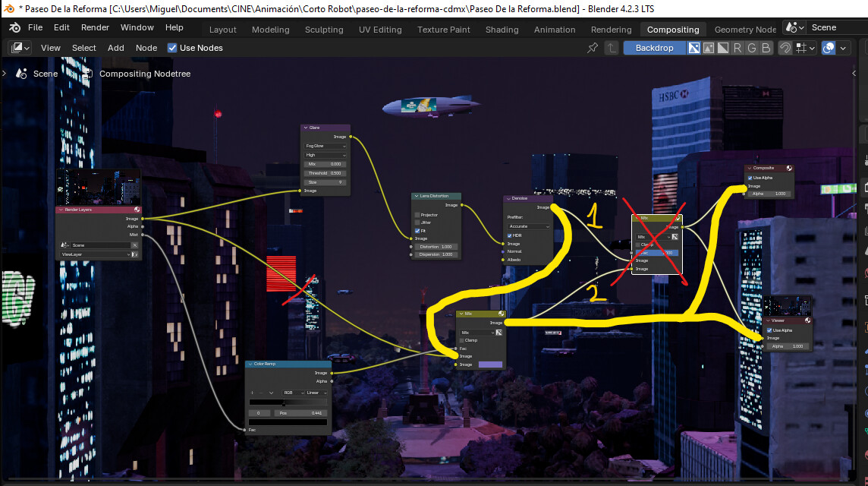868x486 pixels.
Task: Open Accurate prefilter dropdown in Denoise
Action: pos(529,226)
